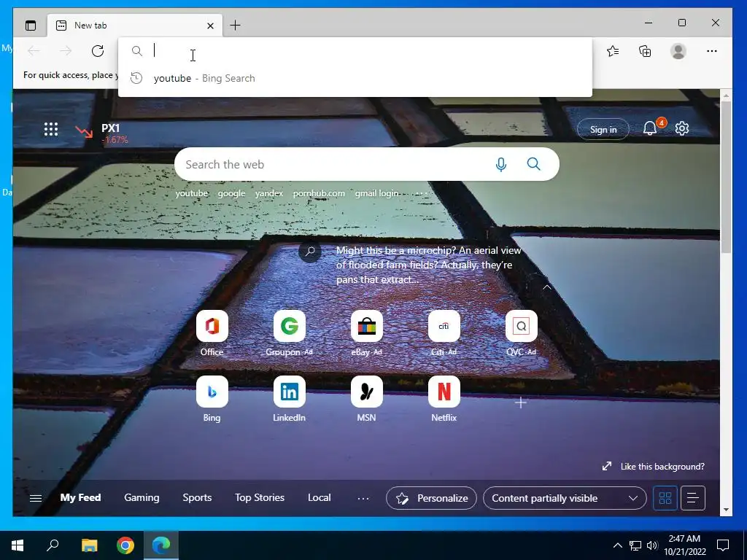Open the app launcher grid icon
Screen dimensions: 747x560
(51, 129)
